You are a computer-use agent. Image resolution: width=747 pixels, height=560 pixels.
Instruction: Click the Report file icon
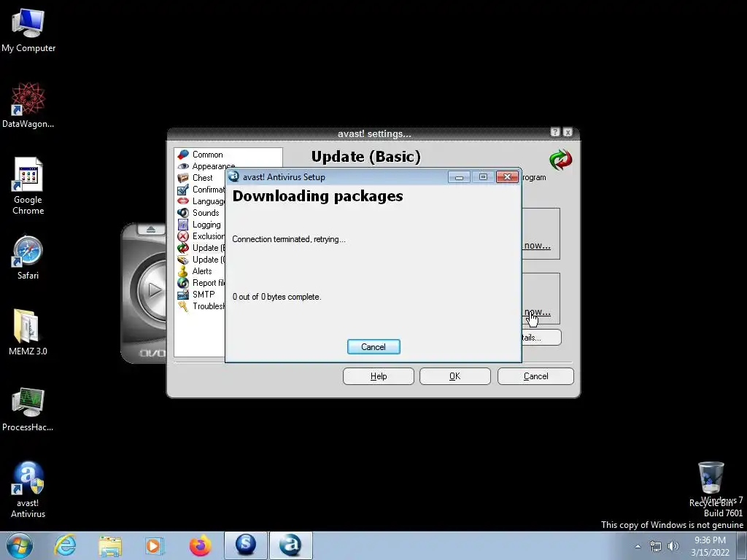click(183, 283)
